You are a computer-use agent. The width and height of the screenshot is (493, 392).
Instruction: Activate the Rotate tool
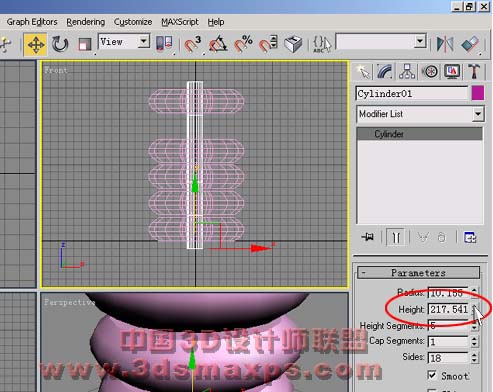click(x=60, y=44)
